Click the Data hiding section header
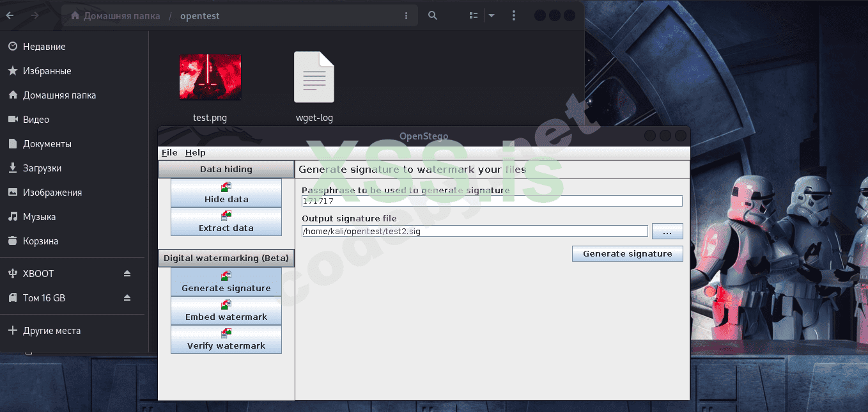Screen dimensions: 868x412 pos(226,169)
